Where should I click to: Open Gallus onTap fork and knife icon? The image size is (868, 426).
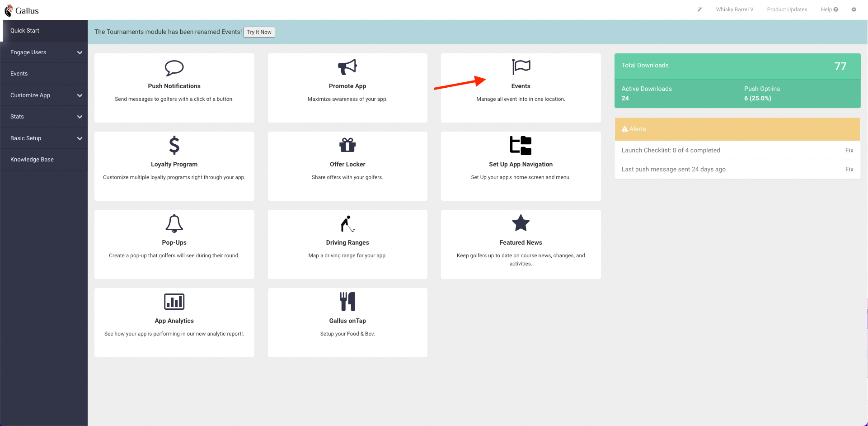click(x=347, y=302)
